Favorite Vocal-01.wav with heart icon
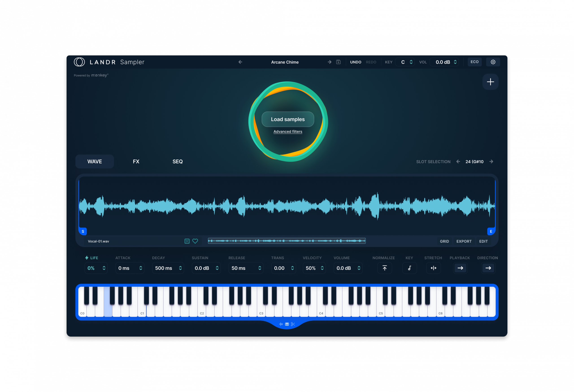The height and width of the screenshot is (392, 574). click(x=195, y=241)
